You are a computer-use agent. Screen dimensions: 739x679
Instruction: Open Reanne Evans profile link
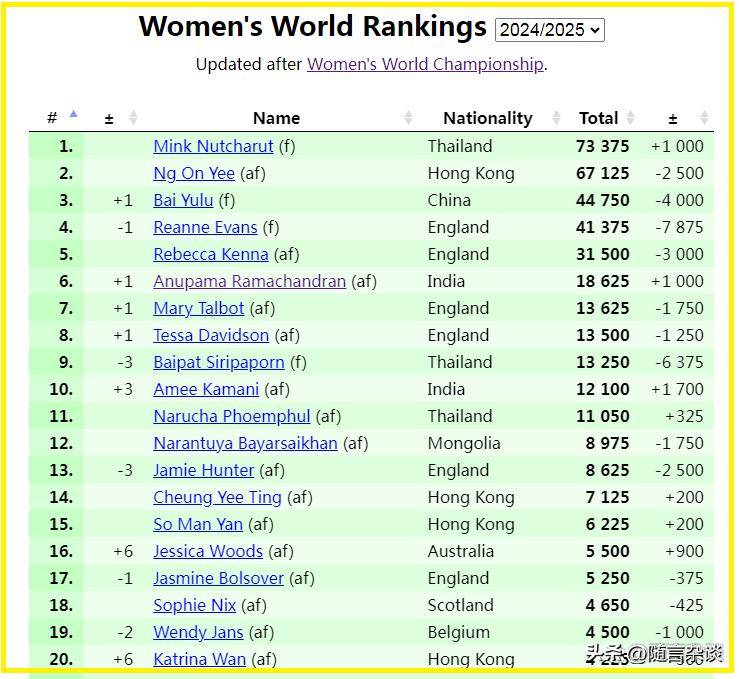click(x=205, y=227)
